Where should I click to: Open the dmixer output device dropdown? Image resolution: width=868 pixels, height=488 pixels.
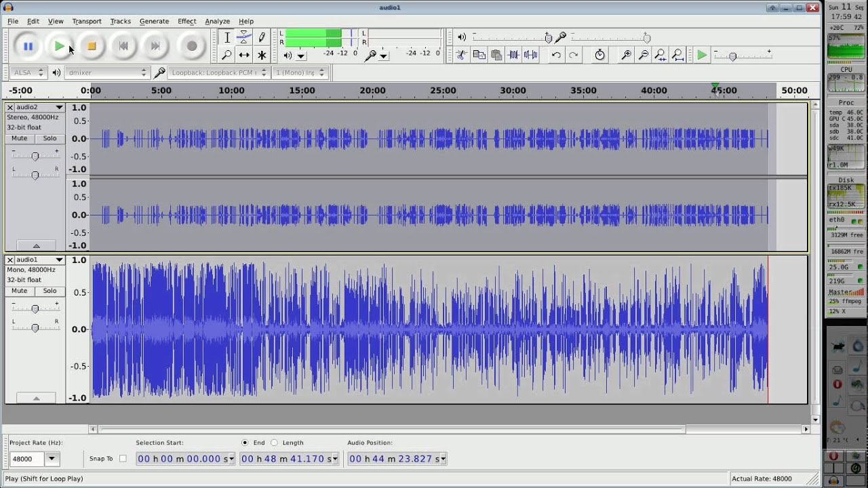point(106,73)
